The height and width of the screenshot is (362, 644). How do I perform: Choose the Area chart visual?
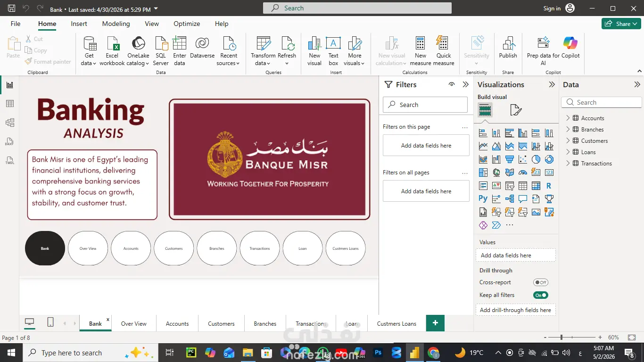(496, 146)
